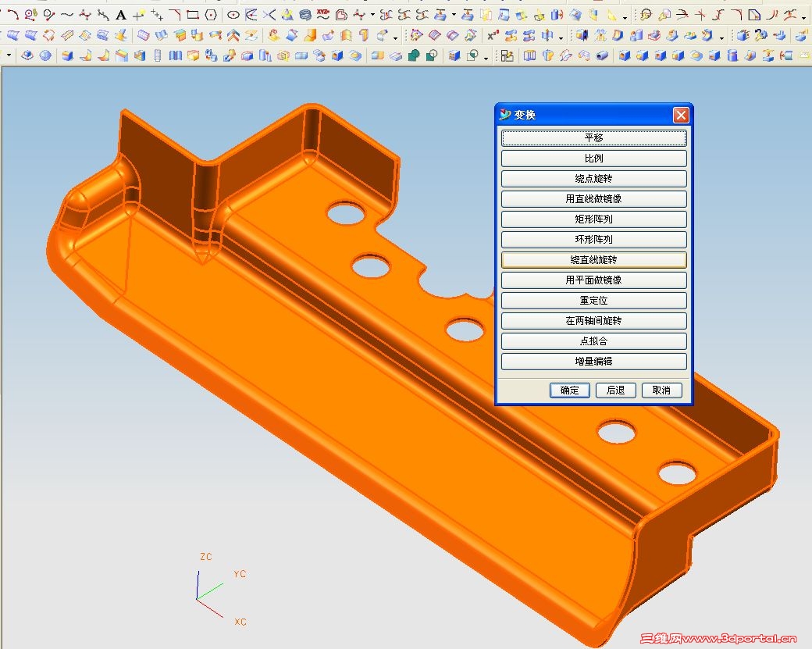Image resolution: width=812 pixels, height=649 pixels.
Task: Open the dropdown arrow left of the bottom toolbar row
Action: (9, 55)
